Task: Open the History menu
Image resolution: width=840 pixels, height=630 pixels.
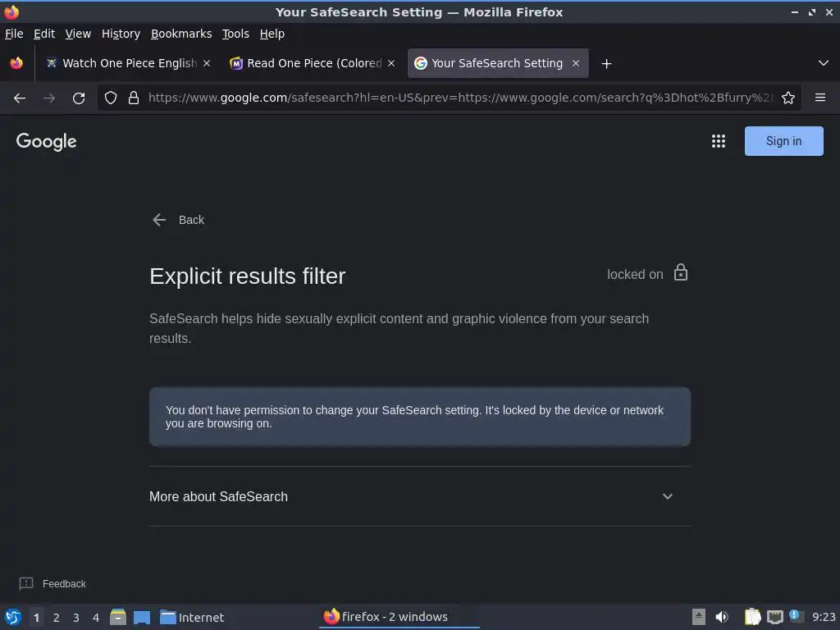Action: [x=121, y=34]
